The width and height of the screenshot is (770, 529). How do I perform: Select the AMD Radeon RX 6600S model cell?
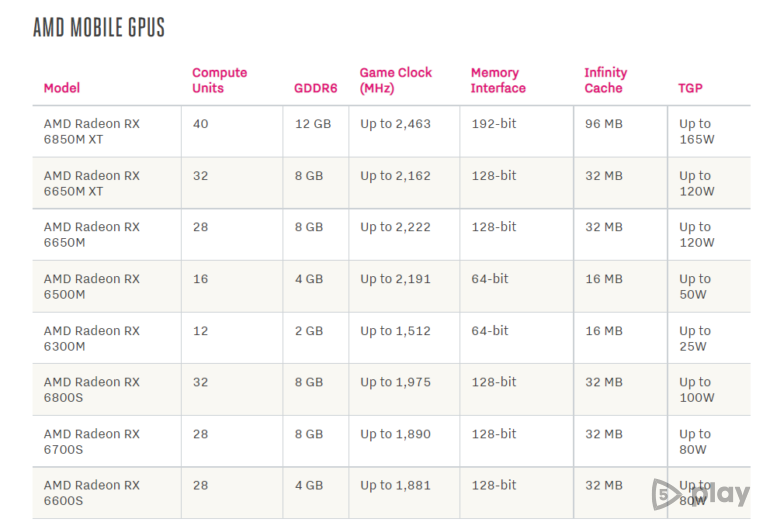(92, 493)
